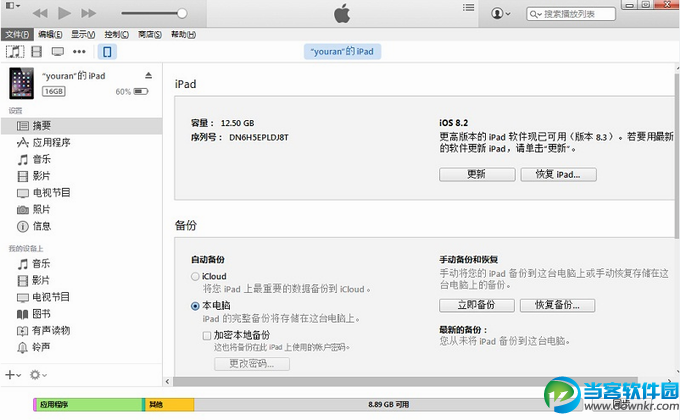Click the 8.89 GB 可用 storage segment

click(388, 404)
